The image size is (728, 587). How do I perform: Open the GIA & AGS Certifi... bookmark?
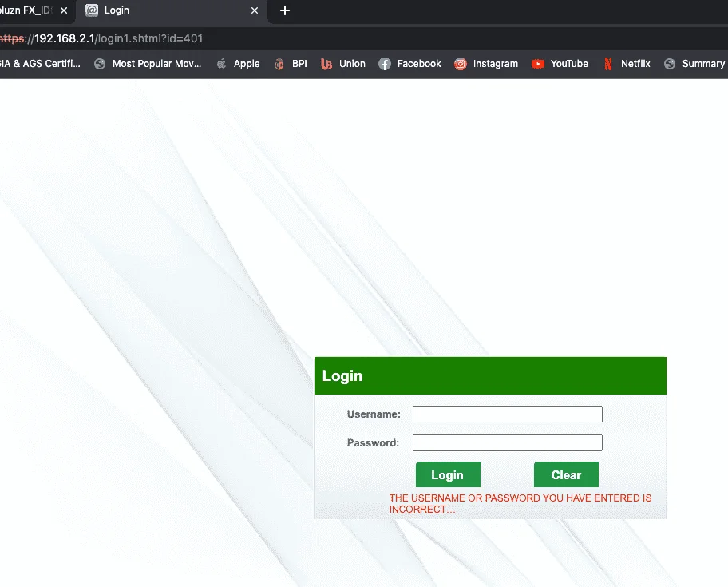(x=40, y=64)
